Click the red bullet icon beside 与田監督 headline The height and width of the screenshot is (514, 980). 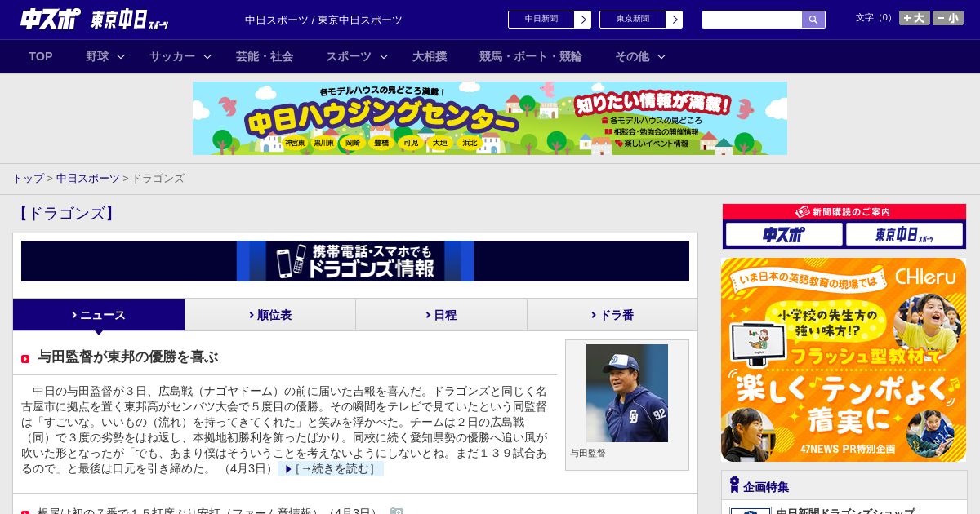[x=25, y=359]
